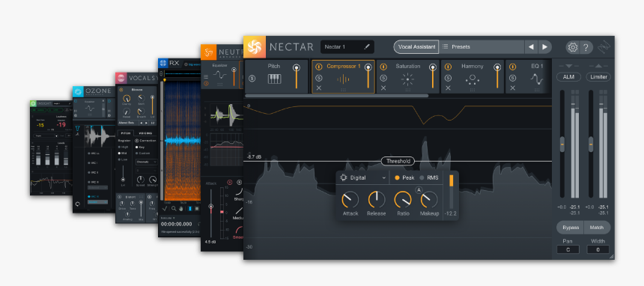644x286 pixels.
Task: Click the Nectar 1 preset name field
Action: pyautogui.click(x=347, y=47)
